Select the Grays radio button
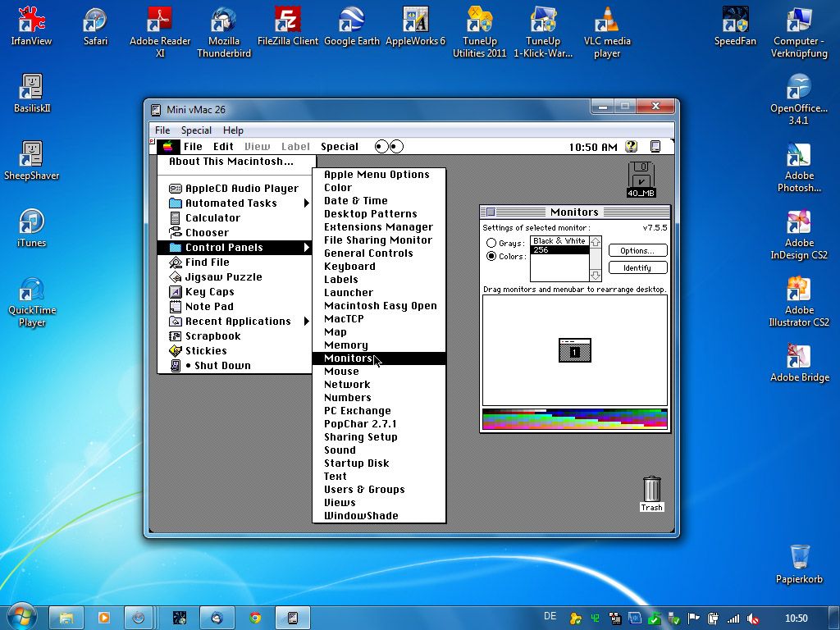This screenshot has height=630, width=840. pyautogui.click(x=491, y=243)
